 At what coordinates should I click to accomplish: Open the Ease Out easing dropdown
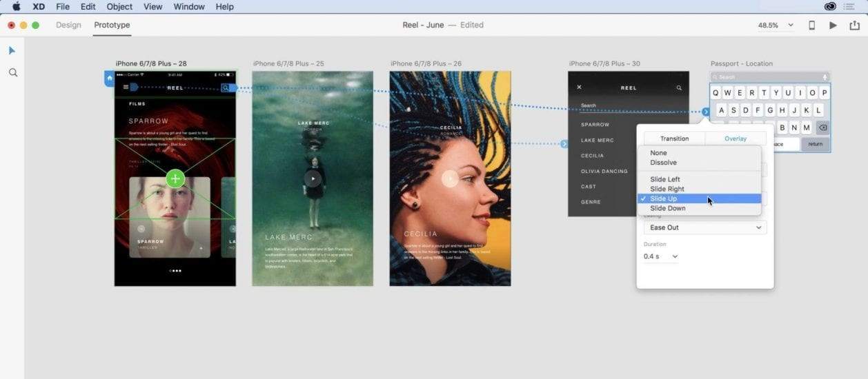704,227
